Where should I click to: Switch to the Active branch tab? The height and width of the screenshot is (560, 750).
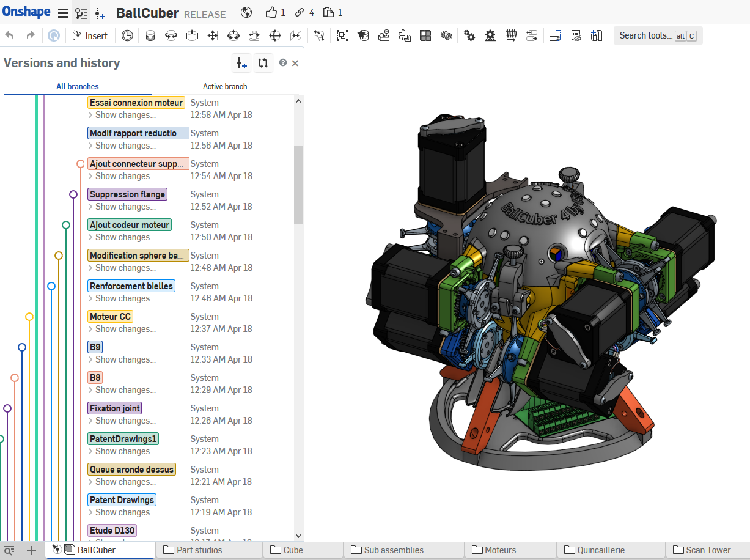(x=225, y=87)
